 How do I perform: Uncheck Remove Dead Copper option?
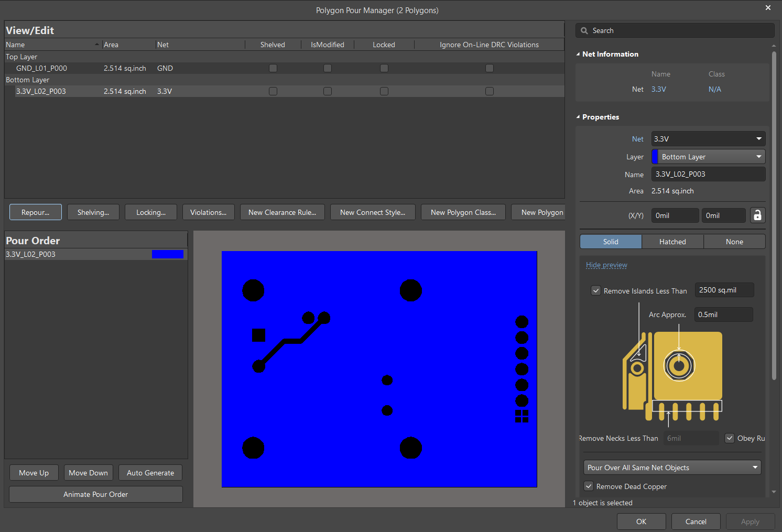coord(589,486)
